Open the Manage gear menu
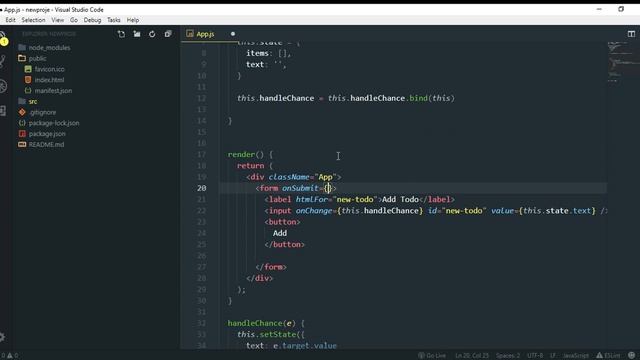The image size is (640, 360). [x=2, y=337]
